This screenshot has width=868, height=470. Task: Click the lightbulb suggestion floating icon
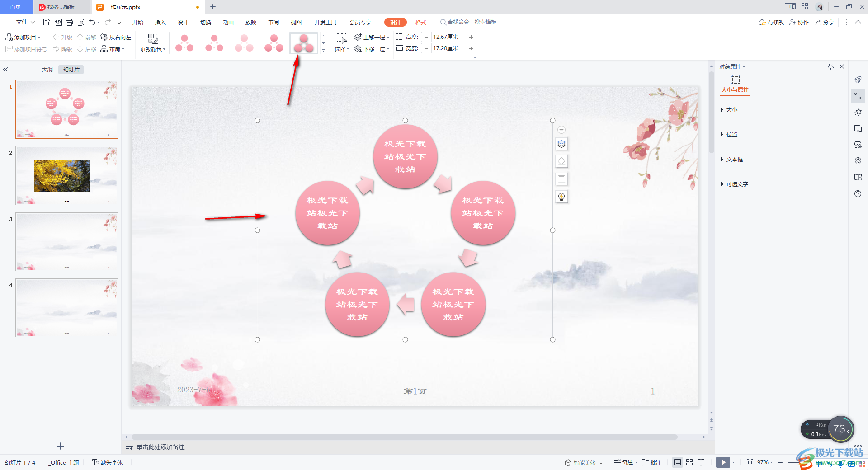[x=561, y=197]
